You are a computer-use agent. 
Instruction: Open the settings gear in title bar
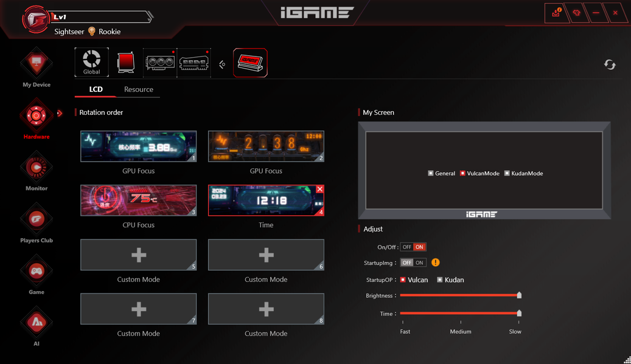[x=577, y=13]
